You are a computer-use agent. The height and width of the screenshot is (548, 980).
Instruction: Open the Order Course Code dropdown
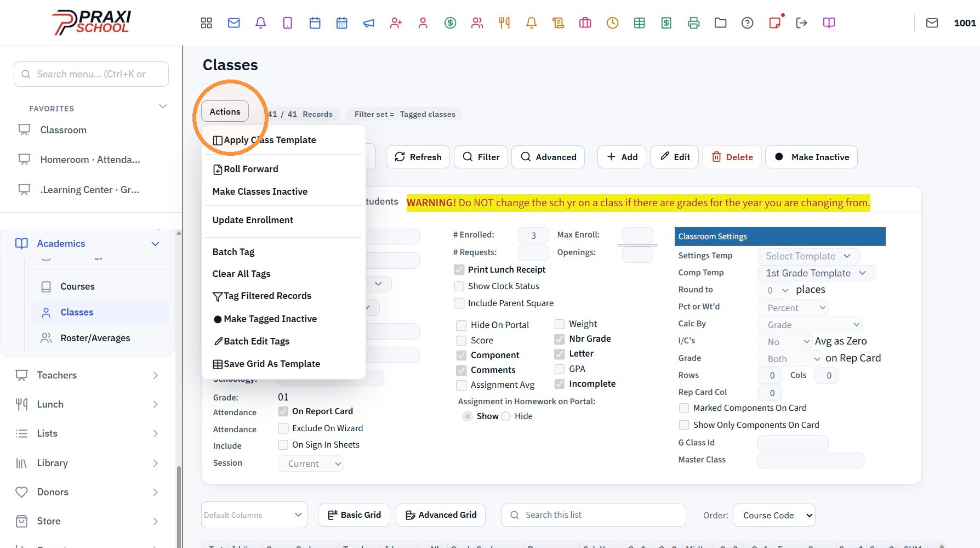click(x=774, y=516)
